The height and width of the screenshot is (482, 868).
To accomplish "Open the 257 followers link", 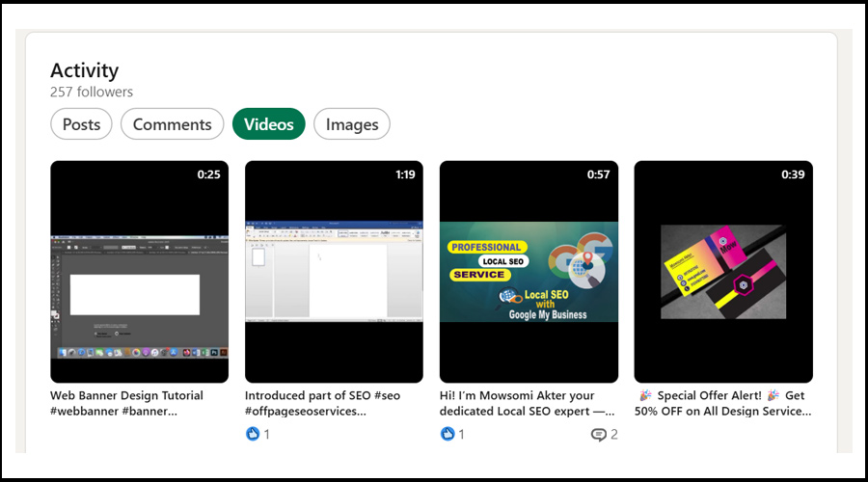I will [92, 93].
